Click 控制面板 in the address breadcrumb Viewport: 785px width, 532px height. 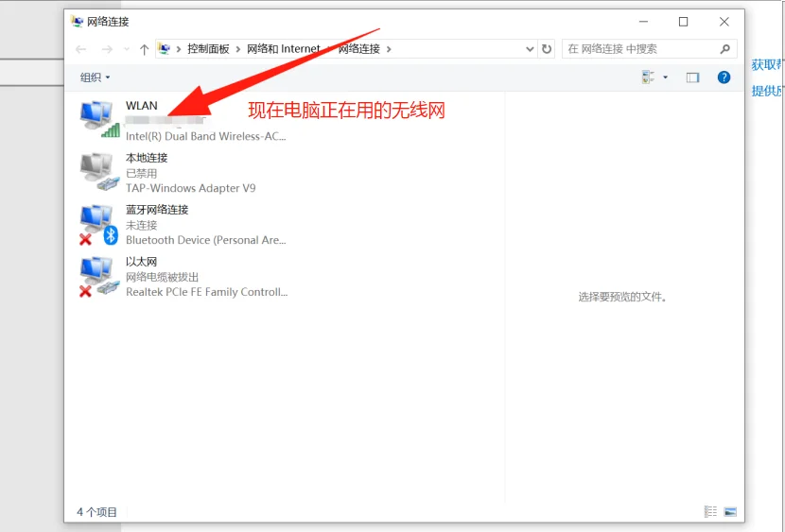click(208, 49)
